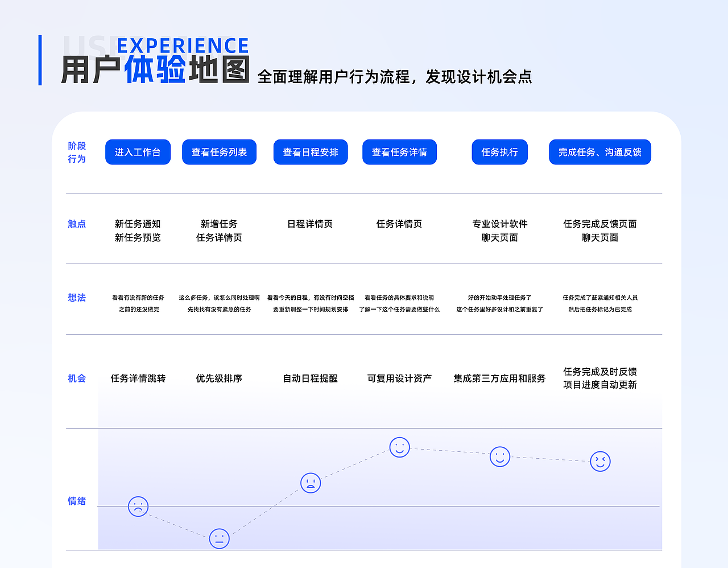Click 聊天页面 under 任务完成反馈页面
728x568 pixels.
coord(600,237)
